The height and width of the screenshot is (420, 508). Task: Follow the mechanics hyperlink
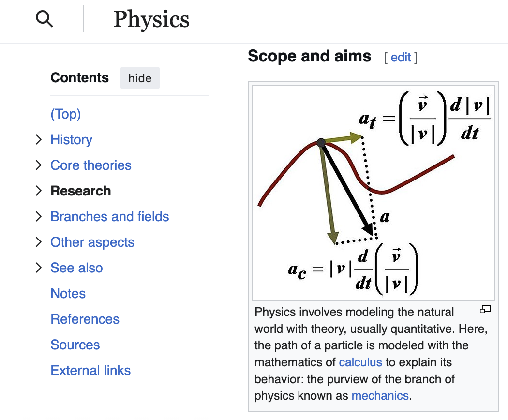[x=380, y=395]
